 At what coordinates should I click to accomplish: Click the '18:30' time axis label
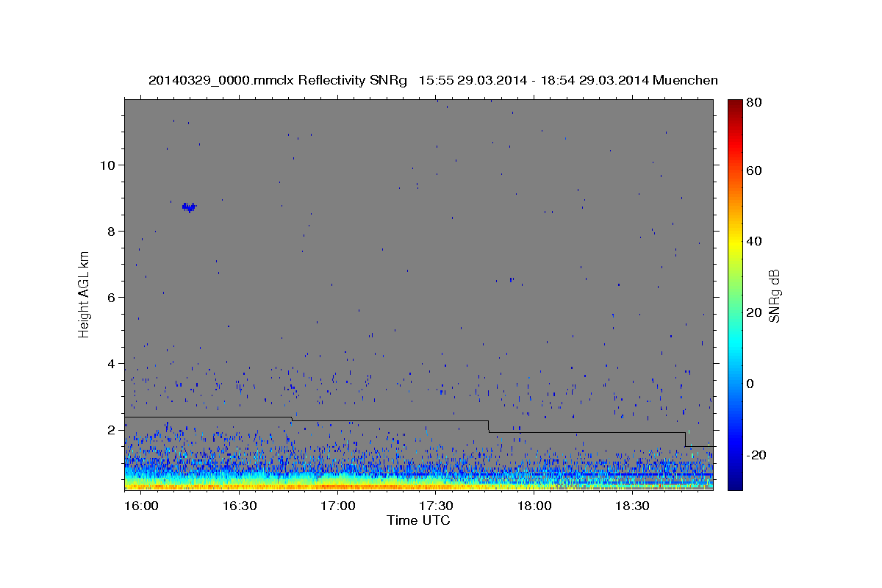pyautogui.click(x=632, y=506)
